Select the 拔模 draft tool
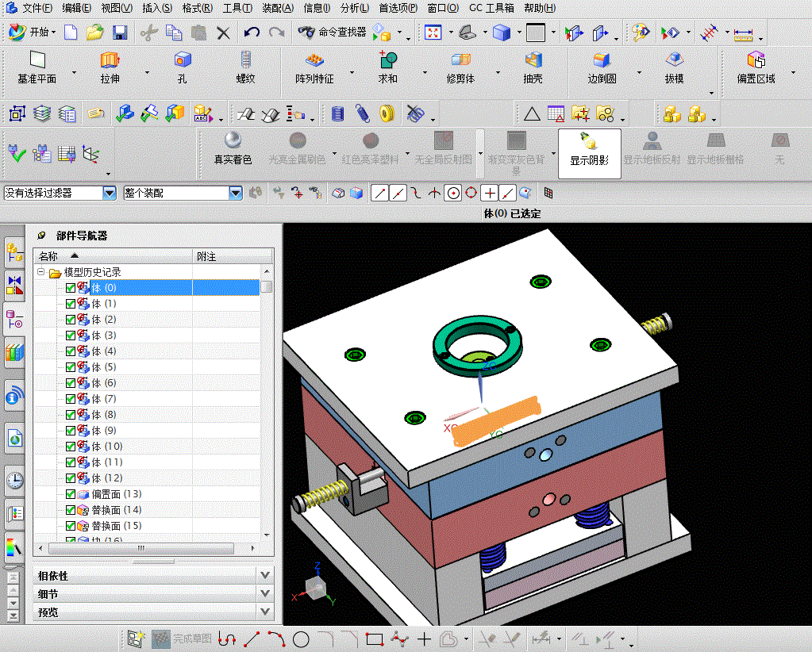812x652 pixels. (674, 67)
